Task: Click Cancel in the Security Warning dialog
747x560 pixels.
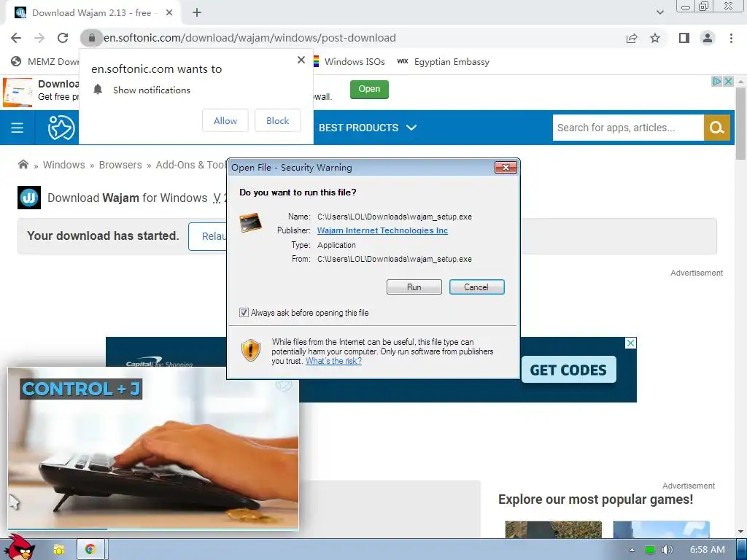Action: [476, 287]
